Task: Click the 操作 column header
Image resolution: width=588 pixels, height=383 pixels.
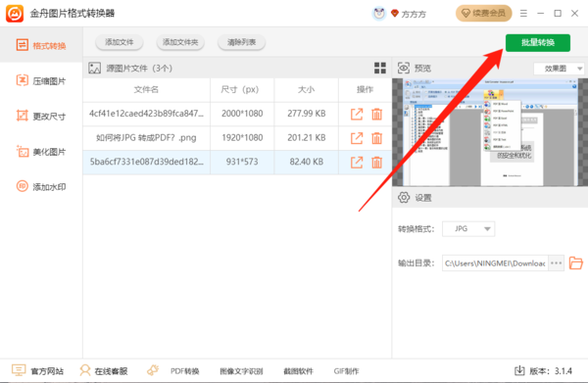Action: pos(365,89)
